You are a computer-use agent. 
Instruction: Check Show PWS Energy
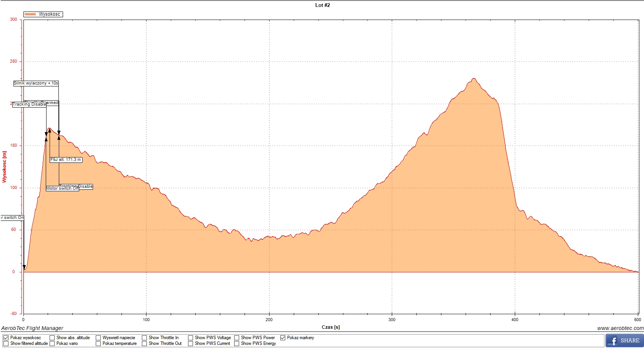click(237, 344)
